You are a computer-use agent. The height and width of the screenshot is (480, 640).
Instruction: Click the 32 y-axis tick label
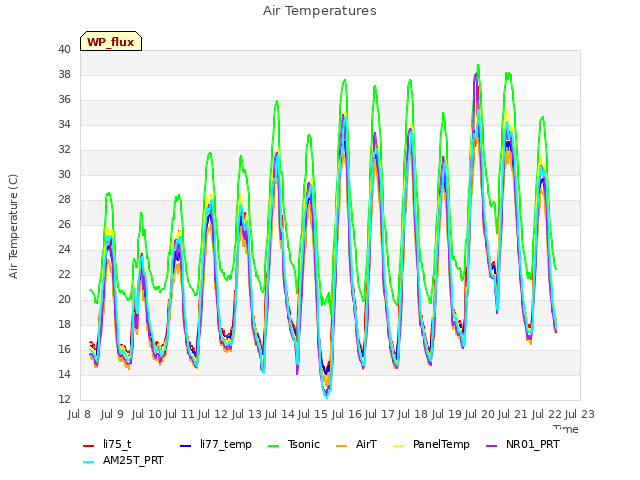tap(64, 149)
